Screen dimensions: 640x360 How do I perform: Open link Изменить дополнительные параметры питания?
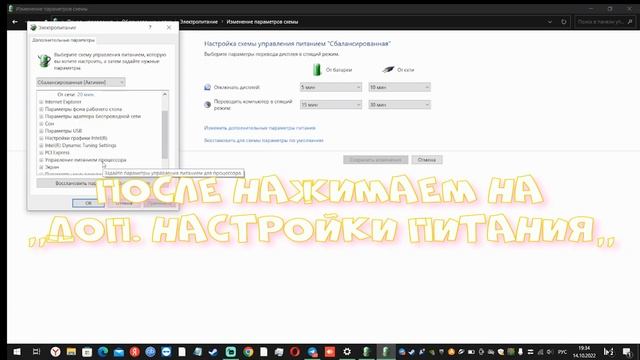[260, 128]
